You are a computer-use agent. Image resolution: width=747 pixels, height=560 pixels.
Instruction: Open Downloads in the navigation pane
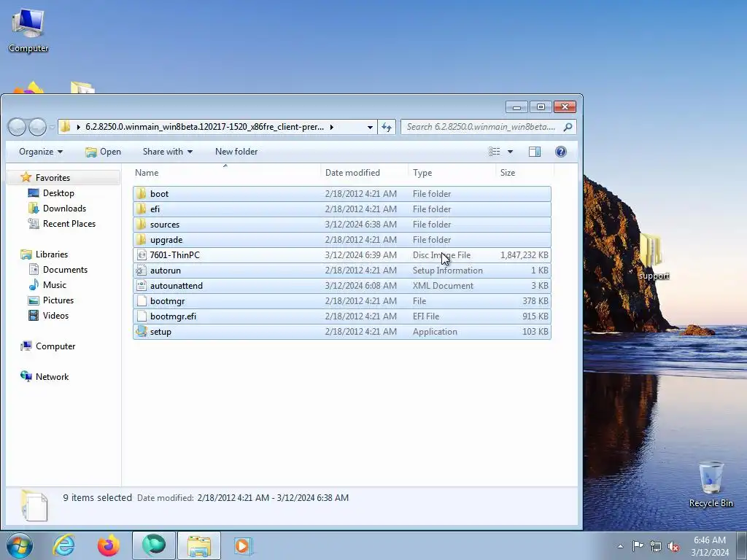(x=64, y=208)
